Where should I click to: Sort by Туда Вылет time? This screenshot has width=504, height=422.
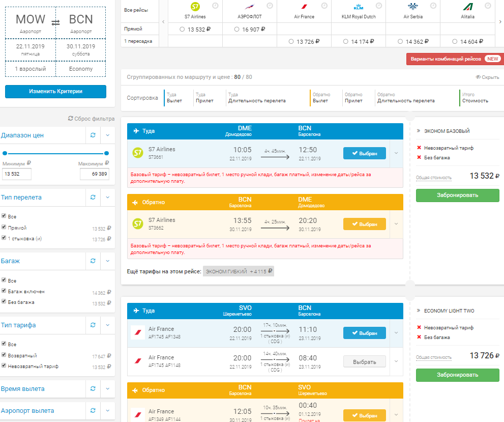pyautogui.click(x=174, y=97)
